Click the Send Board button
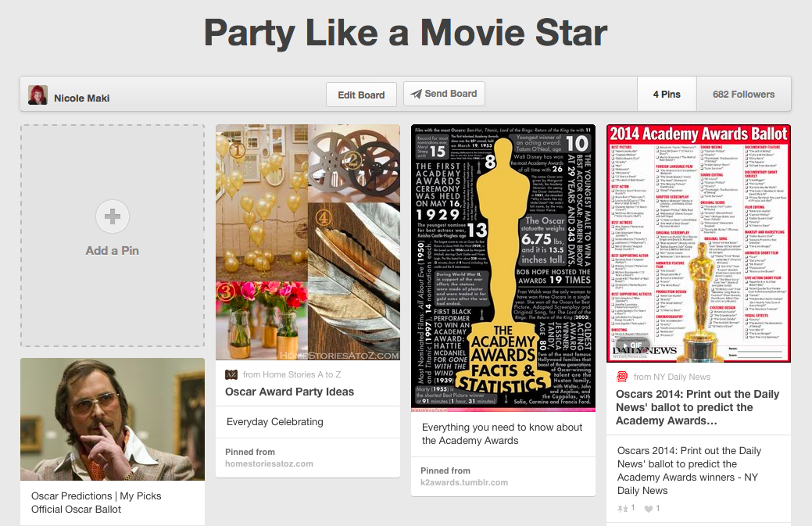 [x=445, y=94]
